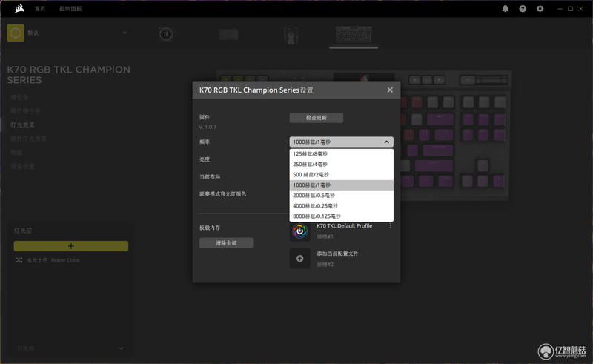Open the help question mark icon
Screen dimensions: 593x364
click(523, 9)
